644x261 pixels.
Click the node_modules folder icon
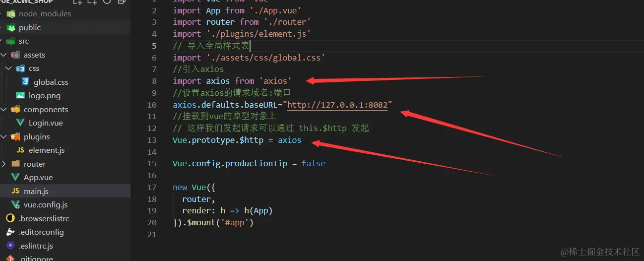pyautogui.click(x=10, y=14)
